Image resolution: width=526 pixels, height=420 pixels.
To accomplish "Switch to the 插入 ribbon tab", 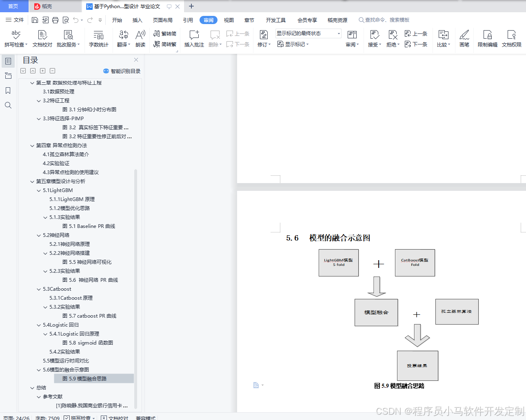I will point(137,20).
